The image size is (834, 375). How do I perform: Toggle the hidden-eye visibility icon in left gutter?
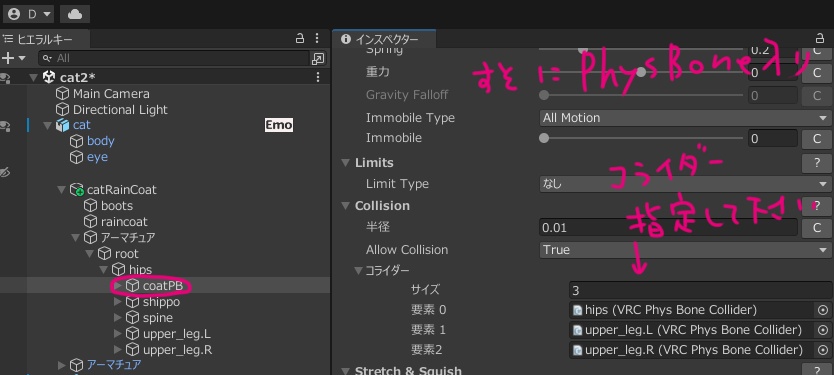click(6, 172)
